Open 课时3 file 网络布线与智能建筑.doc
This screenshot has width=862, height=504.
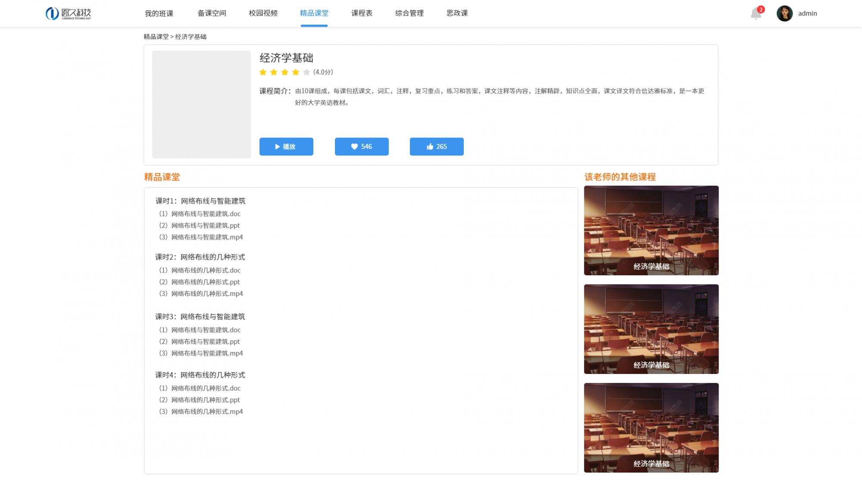coord(200,330)
